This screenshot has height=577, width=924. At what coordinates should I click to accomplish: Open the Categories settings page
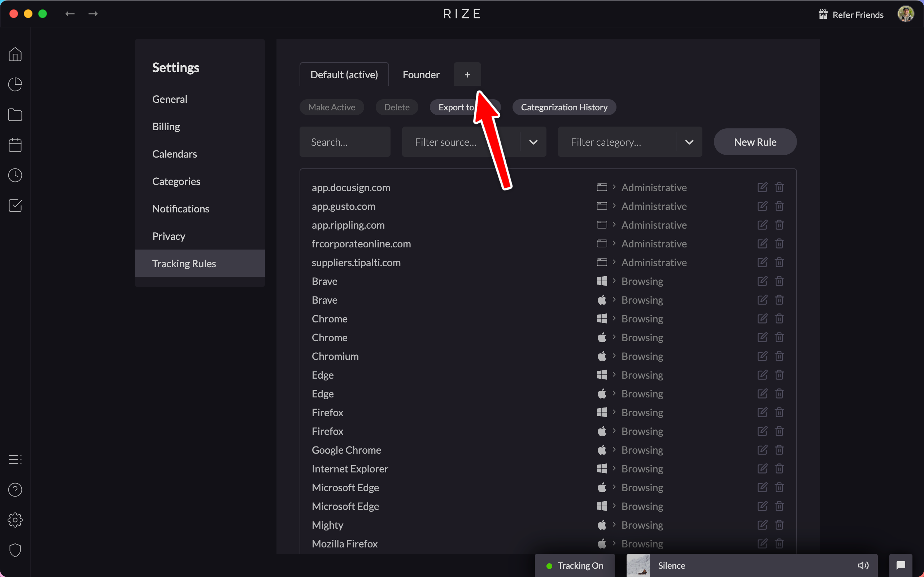pyautogui.click(x=176, y=181)
